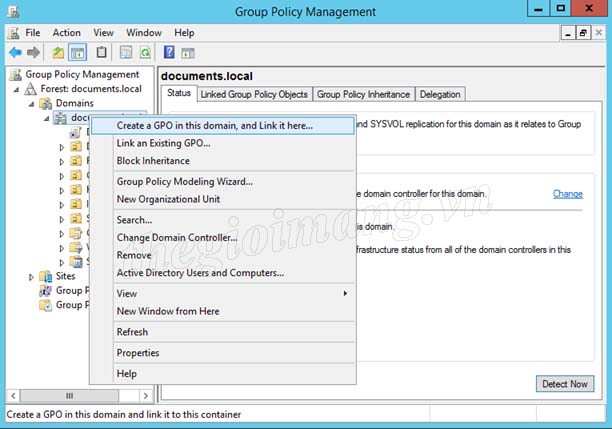Open the File menu

click(33, 33)
